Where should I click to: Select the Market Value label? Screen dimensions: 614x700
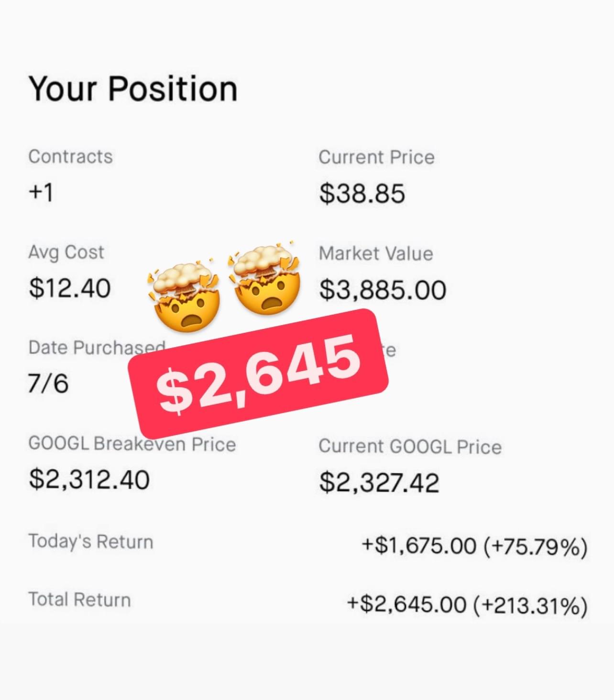coord(376,253)
